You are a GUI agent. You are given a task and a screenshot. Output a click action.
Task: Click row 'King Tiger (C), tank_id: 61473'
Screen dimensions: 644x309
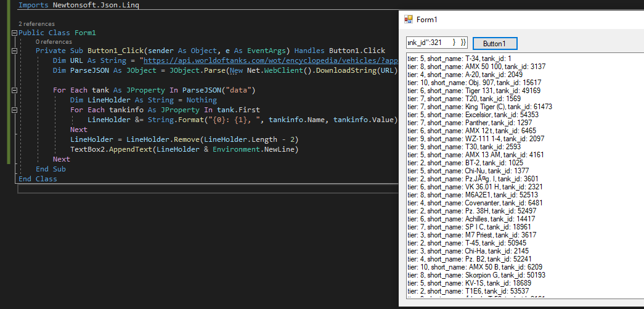pos(479,107)
